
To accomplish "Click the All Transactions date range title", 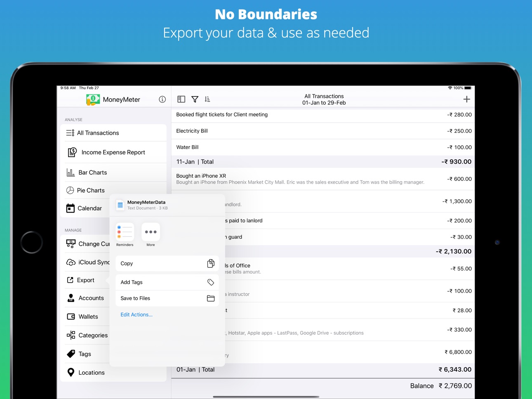I will pos(324,99).
